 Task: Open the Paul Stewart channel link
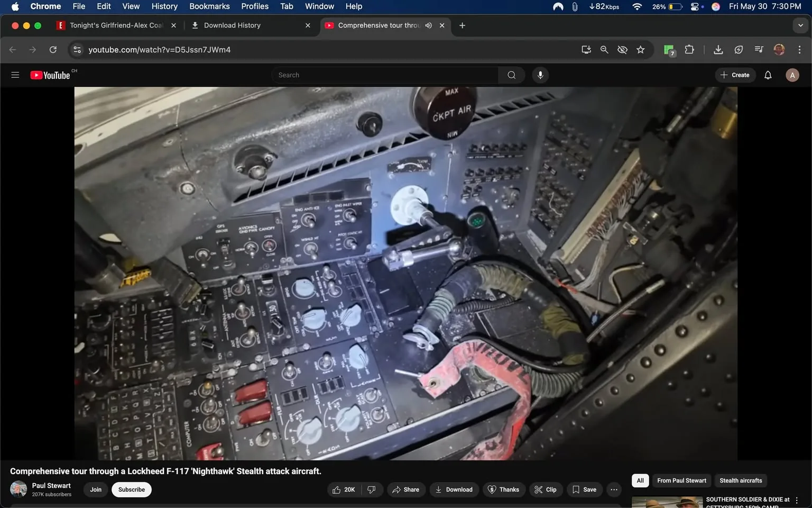[51, 485]
